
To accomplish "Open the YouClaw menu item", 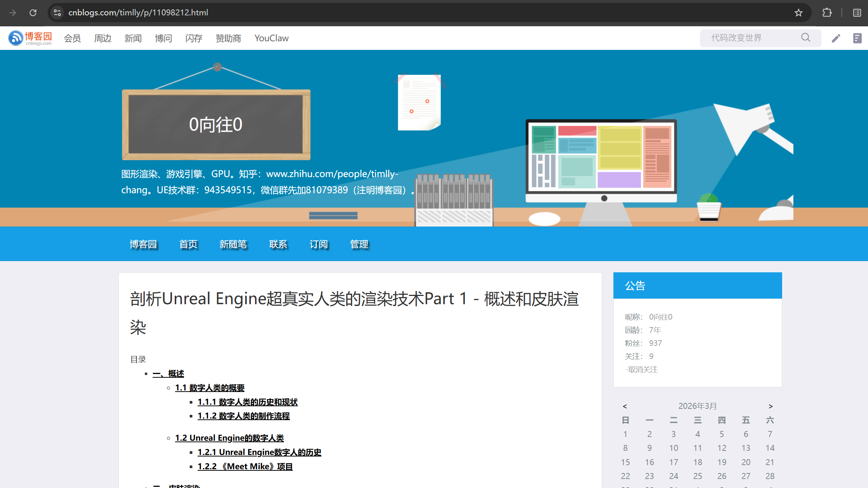I will (271, 38).
